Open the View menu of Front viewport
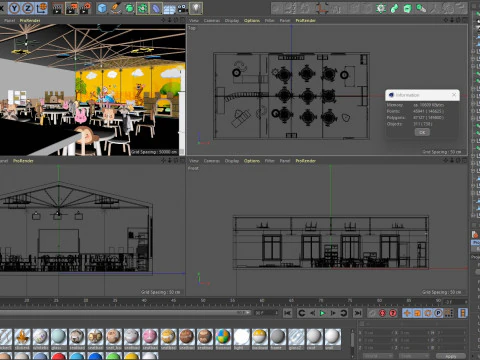The width and height of the screenshot is (480, 360). (x=194, y=161)
